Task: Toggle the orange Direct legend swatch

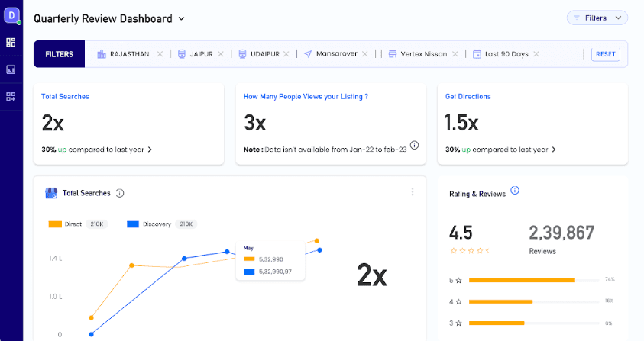Action: tap(55, 224)
